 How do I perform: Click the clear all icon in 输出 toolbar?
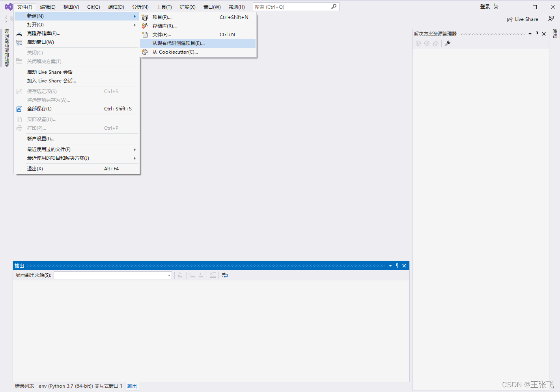[x=213, y=275]
